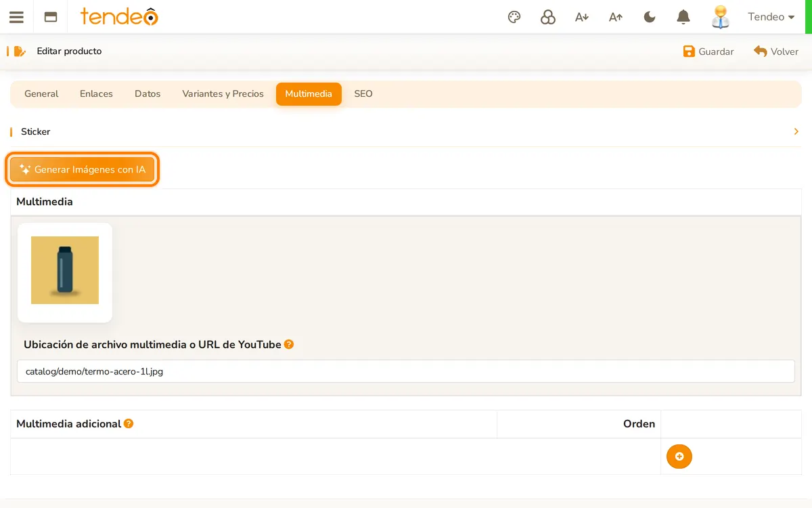Go back using Volver

pos(776,51)
